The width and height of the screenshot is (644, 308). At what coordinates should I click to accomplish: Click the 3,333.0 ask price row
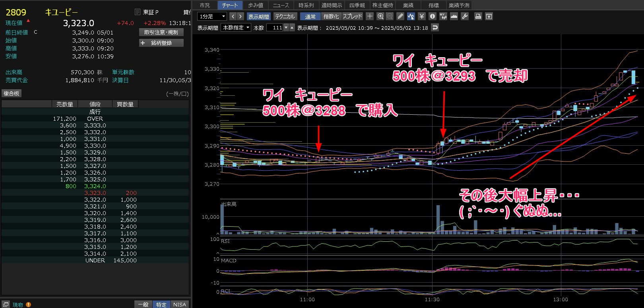(95, 125)
